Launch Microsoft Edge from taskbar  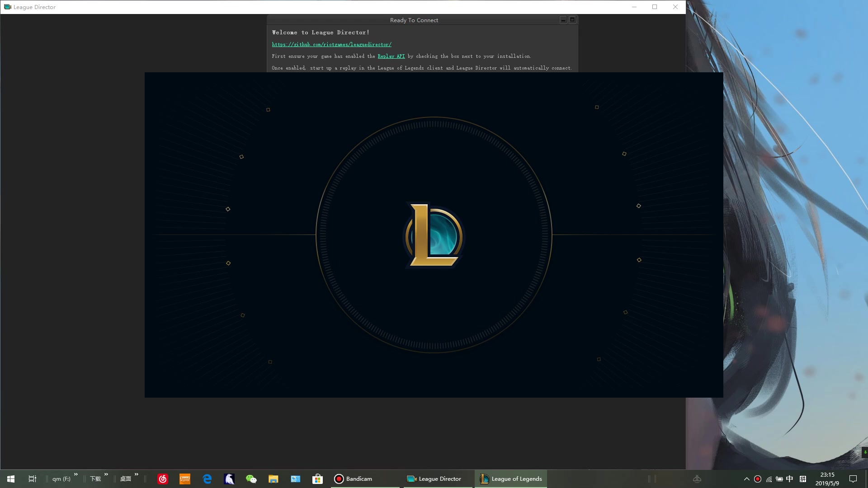tap(207, 479)
